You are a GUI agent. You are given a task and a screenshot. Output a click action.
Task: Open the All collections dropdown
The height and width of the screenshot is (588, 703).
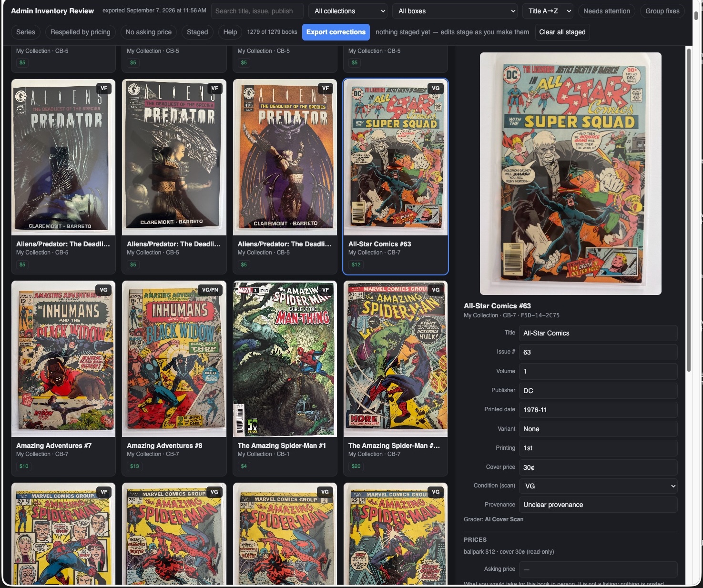click(x=348, y=11)
